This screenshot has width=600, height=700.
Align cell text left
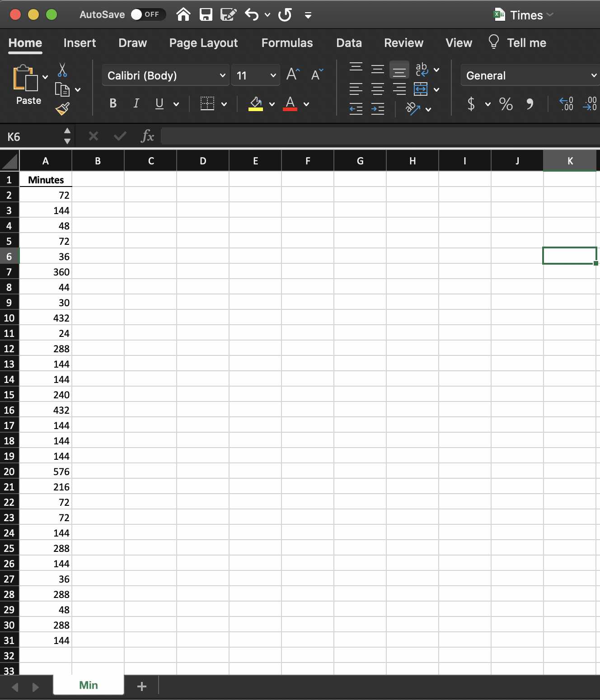[x=356, y=89]
